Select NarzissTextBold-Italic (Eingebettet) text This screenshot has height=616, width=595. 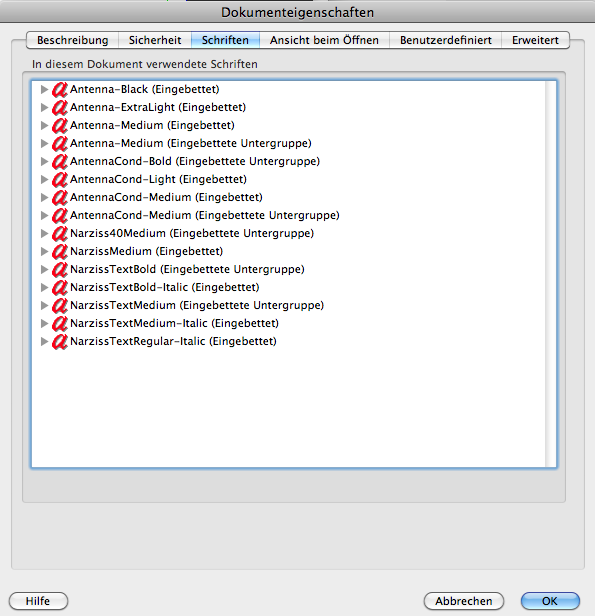pos(165,288)
